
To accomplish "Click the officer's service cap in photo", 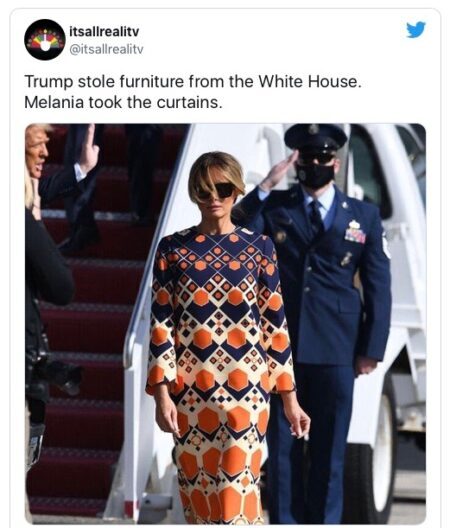I will tap(315, 137).
